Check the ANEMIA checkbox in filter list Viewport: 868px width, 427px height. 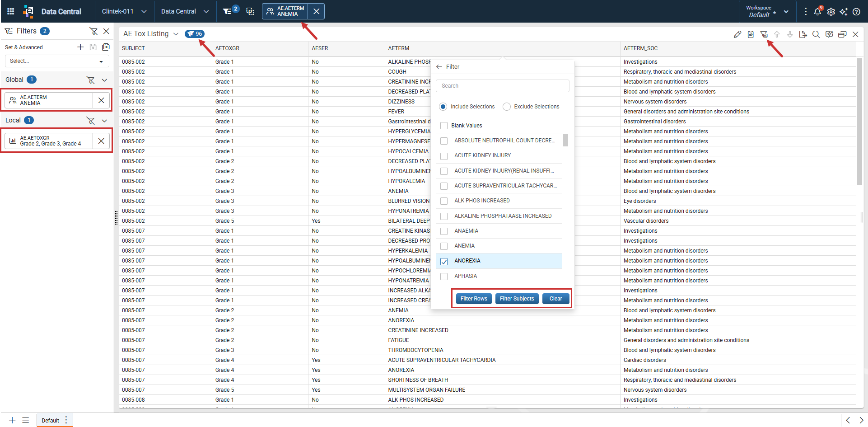[444, 246]
